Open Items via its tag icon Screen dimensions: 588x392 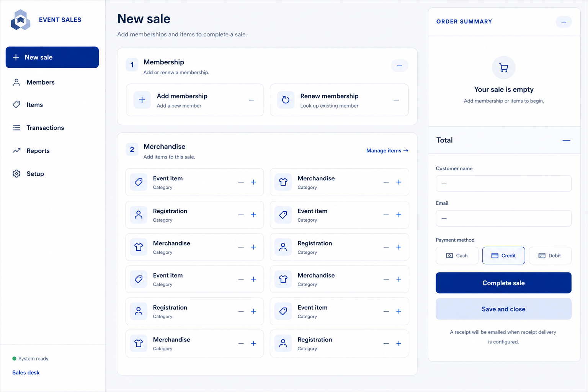[x=16, y=105]
